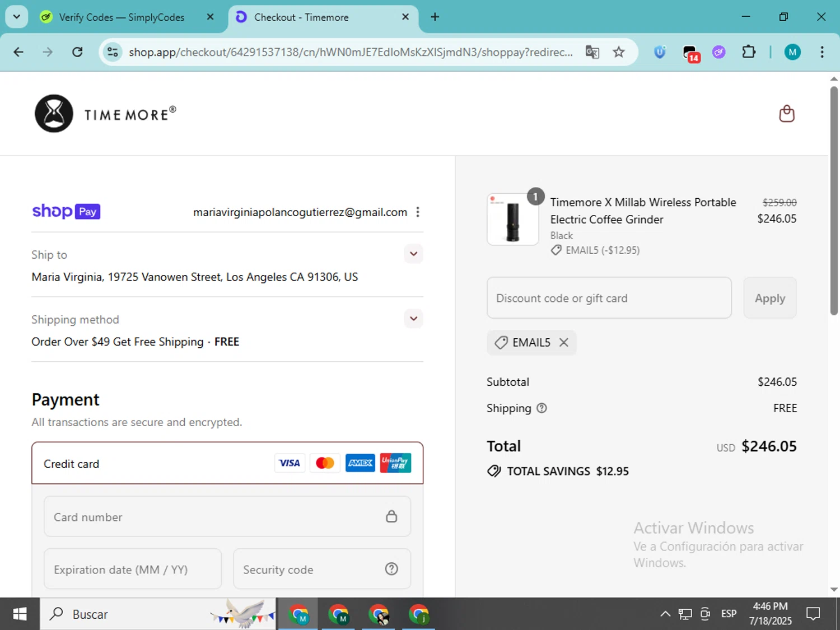The image size is (840, 630).
Task: Focus the Discount code or gift card field
Action: coord(609,298)
